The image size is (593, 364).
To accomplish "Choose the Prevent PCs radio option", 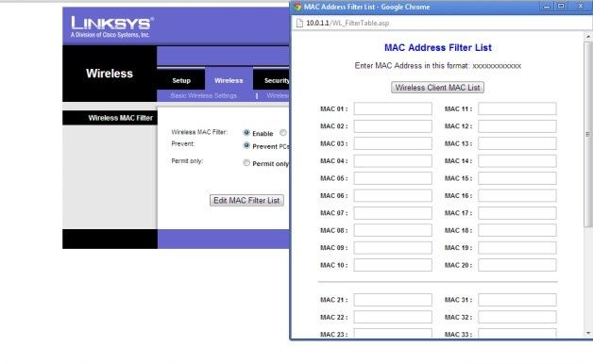I will [246, 145].
